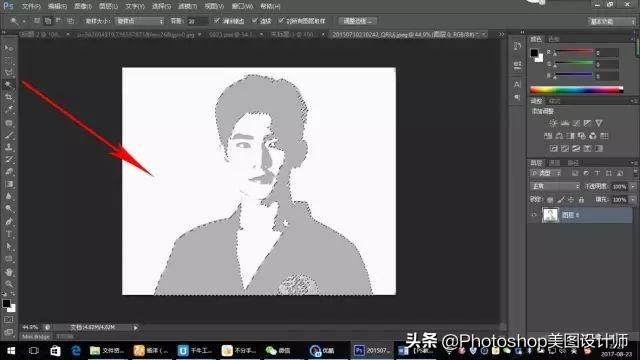Image resolution: width=640 pixels, height=360 pixels.
Task: Select the Crop tool
Action: (x=9, y=97)
